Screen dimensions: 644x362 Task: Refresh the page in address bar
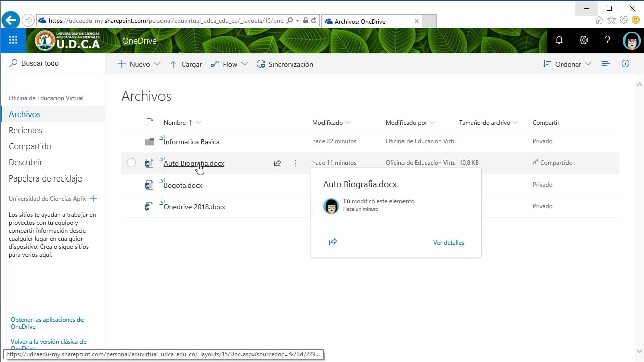coord(314,21)
